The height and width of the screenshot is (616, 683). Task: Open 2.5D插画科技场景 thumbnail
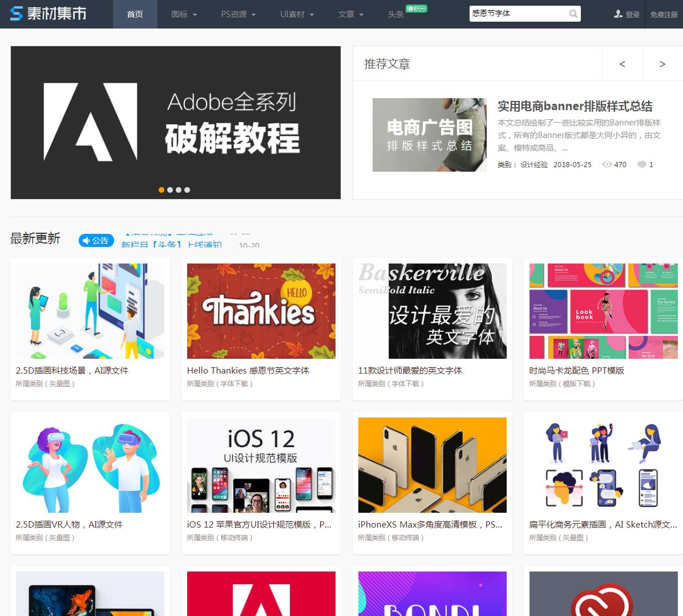click(x=90, y=311)
